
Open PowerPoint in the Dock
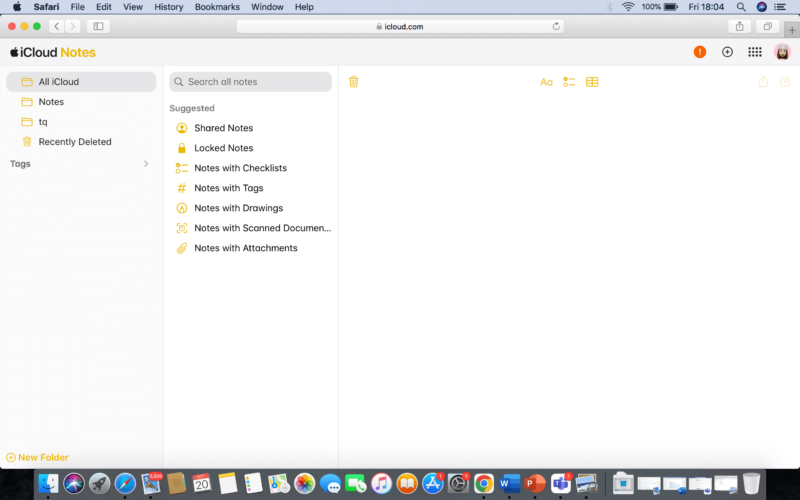[x=535, y=483]
